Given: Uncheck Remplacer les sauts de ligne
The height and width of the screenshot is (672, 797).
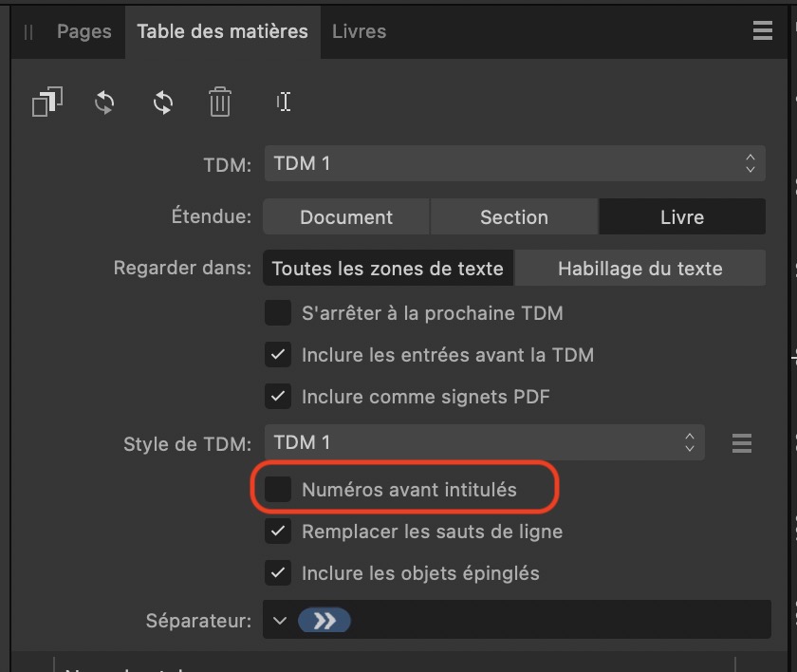Looking at the screenshot, I should (x=277, y=532).
